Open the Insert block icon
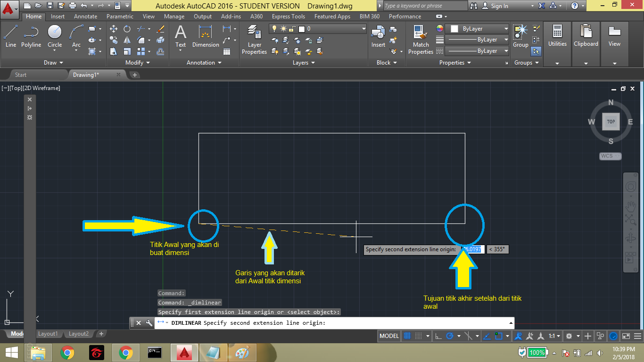Image resolution: width=644 pixels, height=362 pixels. [378, 33]
